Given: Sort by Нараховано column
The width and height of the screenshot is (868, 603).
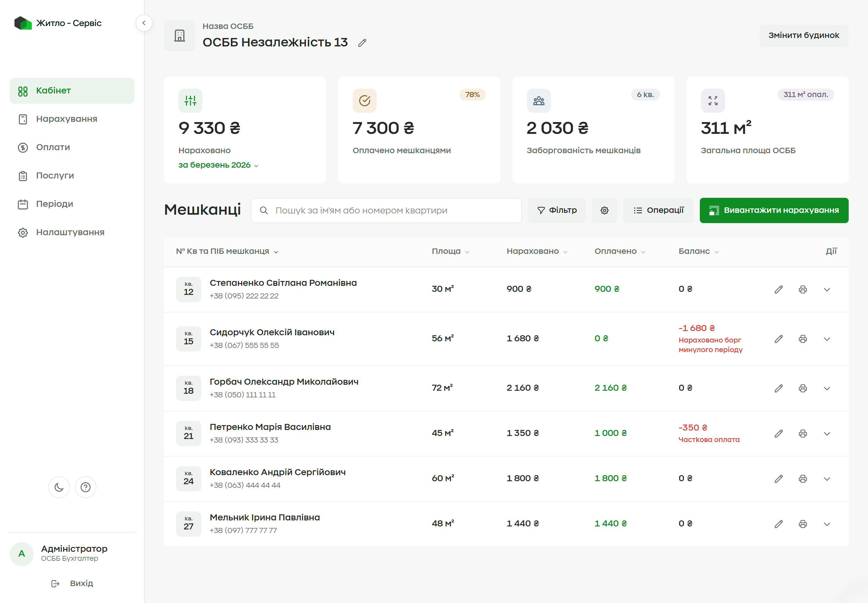Looking at the screenshot, I should (537, 252).
